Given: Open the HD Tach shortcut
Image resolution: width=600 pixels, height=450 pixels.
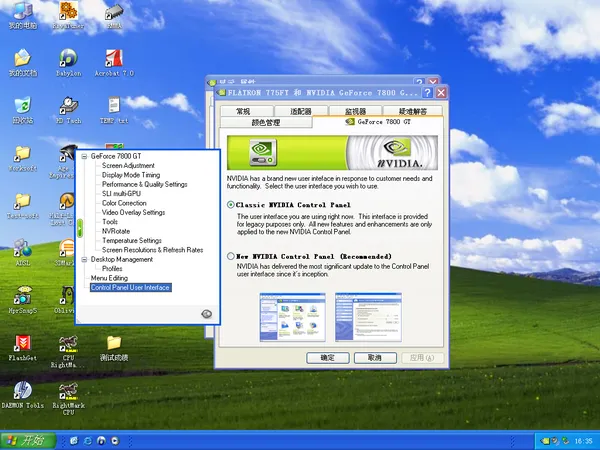Looking at the screenshot, I should click(68, 110).
